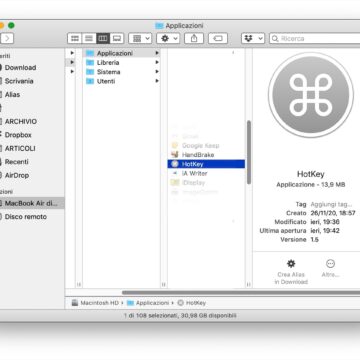
Task: Open the gear action menu
Action: 168,38
